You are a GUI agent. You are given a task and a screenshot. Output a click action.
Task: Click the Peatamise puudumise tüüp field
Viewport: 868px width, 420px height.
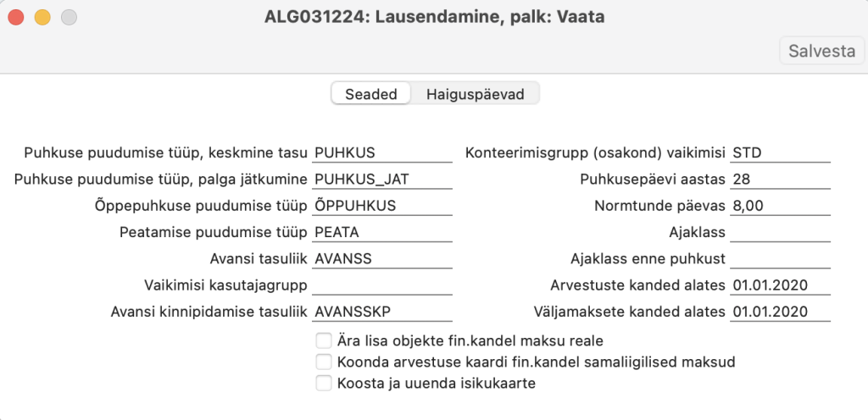point(382,232)
